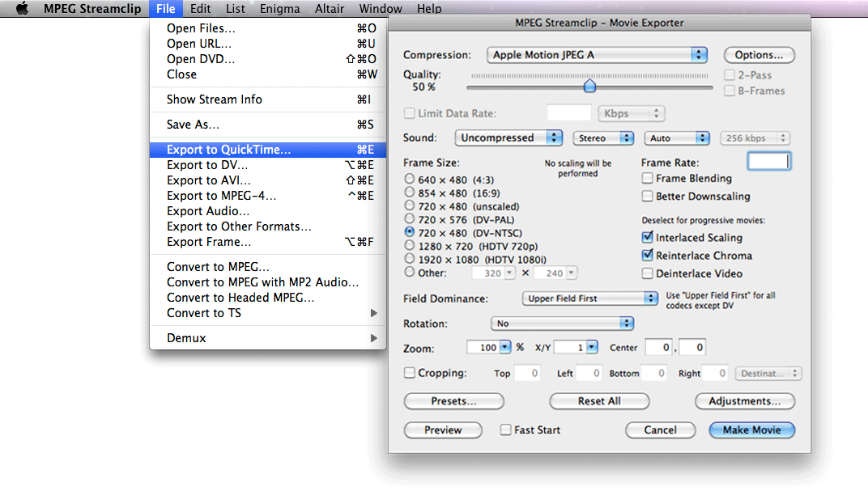Click the Options… button
Screen dimensions: 868x491
coord(759,55)
